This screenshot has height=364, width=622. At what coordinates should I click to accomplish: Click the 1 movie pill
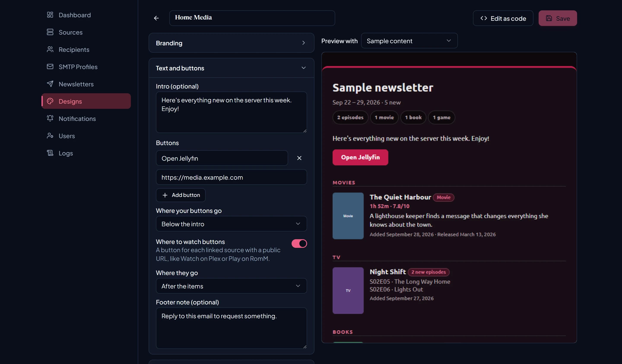pos(384,117)
